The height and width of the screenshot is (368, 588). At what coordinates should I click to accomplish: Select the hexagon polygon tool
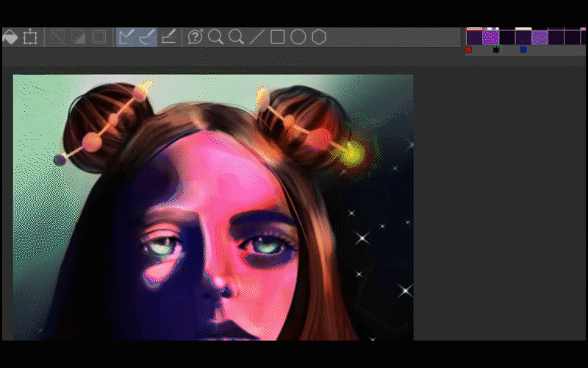pyautogui.click(x=319, y=38)
